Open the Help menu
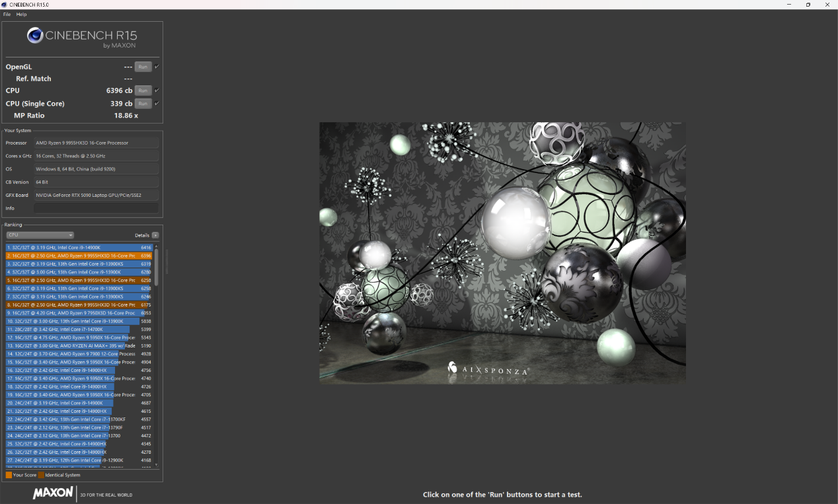The width and height of the screenshot is (838, 504). pyautogui.click(x=22, y=15)
